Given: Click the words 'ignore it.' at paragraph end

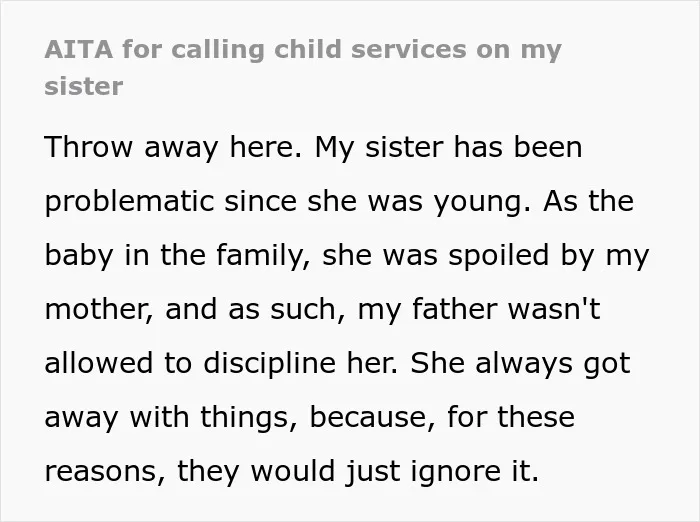Looking at the screenshot, I should pyautogui.click(x=475, y=472).
